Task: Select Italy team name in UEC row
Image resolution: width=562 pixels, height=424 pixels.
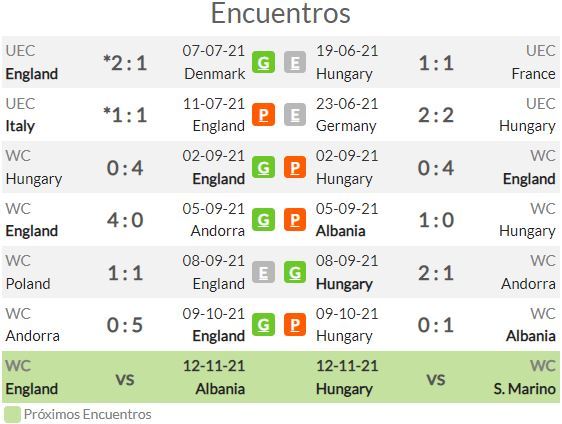Action: pyautogui.click(x=20, y=126)
